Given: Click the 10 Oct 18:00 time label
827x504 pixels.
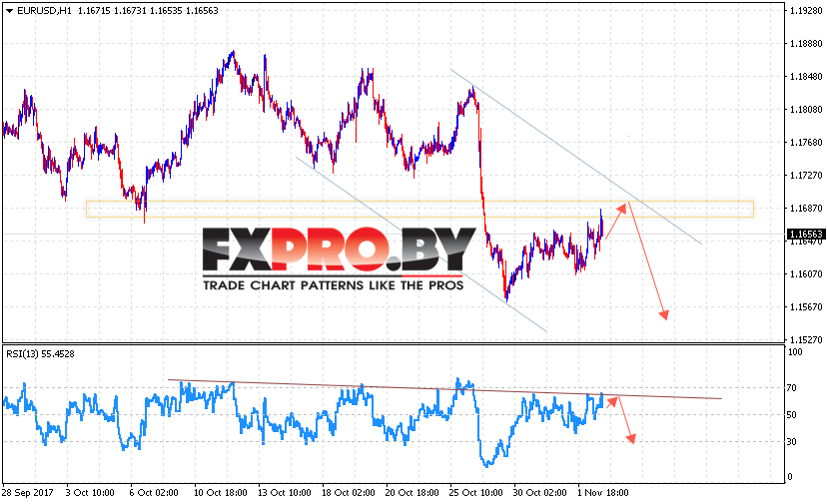Looking at the screenshot, I should [x=221, y=493].
